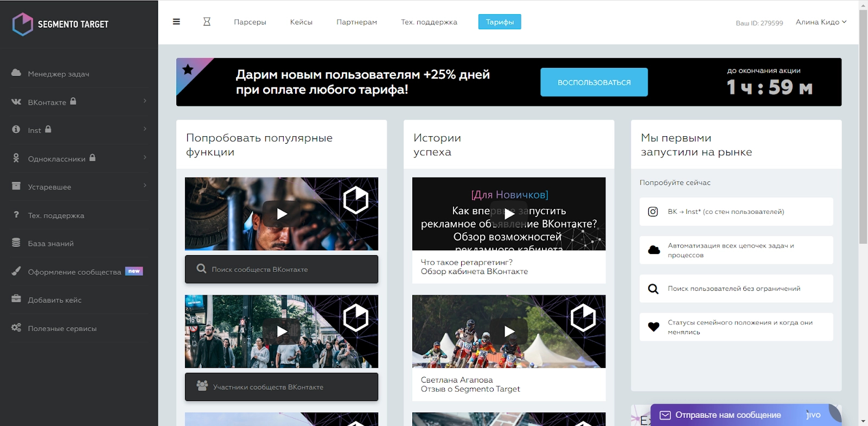Click the search icon in Поиск сообществ button
The height and width of the screenshot is (426, 868).
[x=201, y=269]
